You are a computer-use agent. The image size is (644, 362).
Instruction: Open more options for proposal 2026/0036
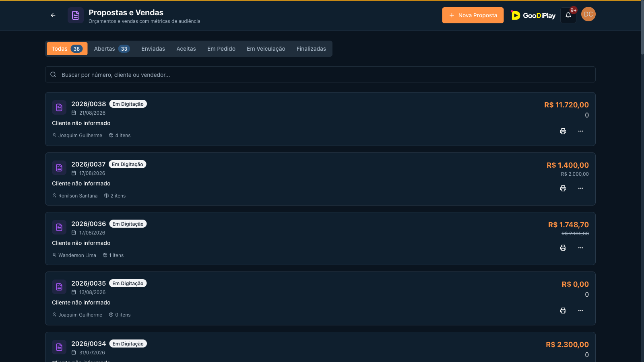pyautogui.click(x=581, y=248)
